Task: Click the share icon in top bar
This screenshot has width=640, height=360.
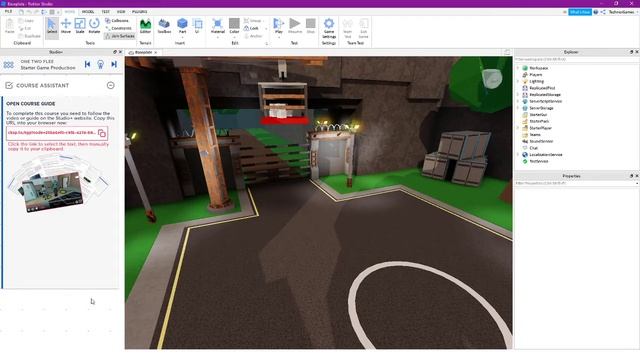Action: pos(603,12)
